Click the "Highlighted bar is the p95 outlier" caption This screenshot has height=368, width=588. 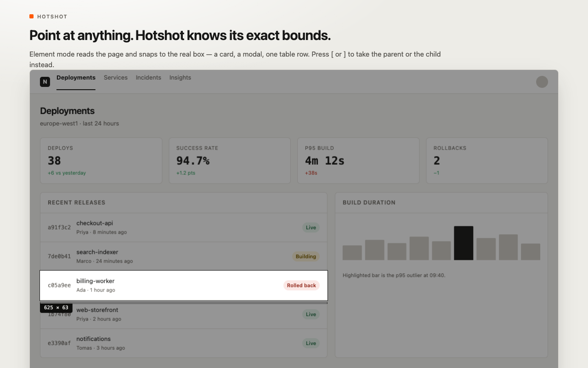pos(394,276)
